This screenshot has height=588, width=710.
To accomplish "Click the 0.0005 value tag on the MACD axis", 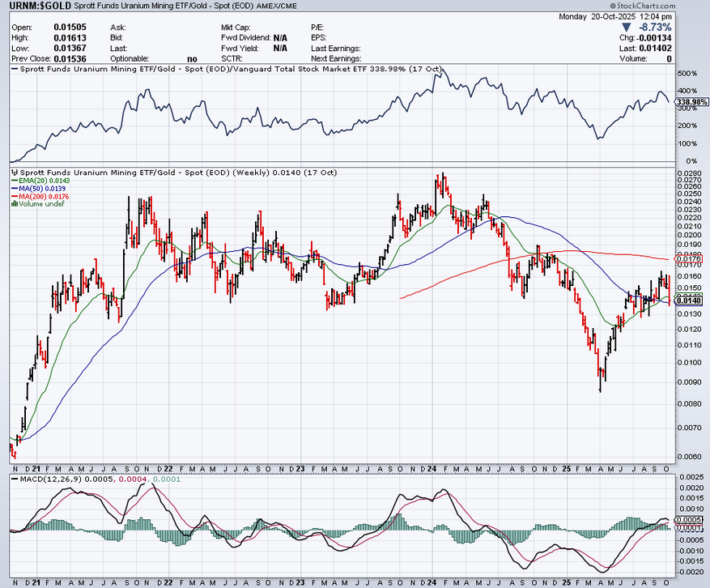I will tap(691, 520).
